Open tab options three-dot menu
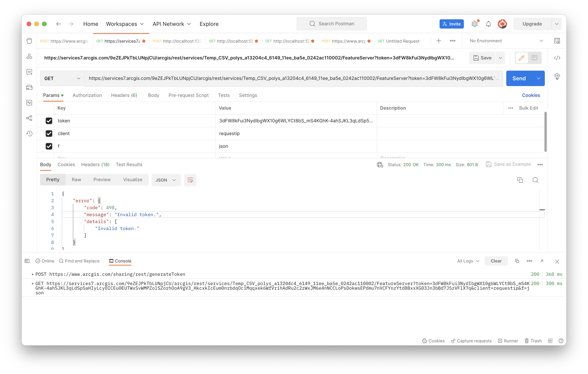This screenshot has width=588, height=374. click(453, 41)
